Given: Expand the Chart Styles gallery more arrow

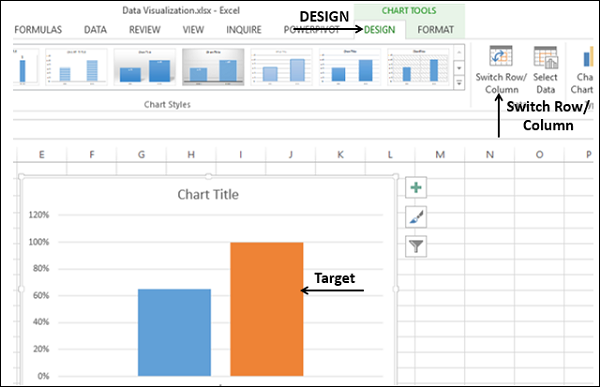Looking at the screenshot, I should (459, 83).
